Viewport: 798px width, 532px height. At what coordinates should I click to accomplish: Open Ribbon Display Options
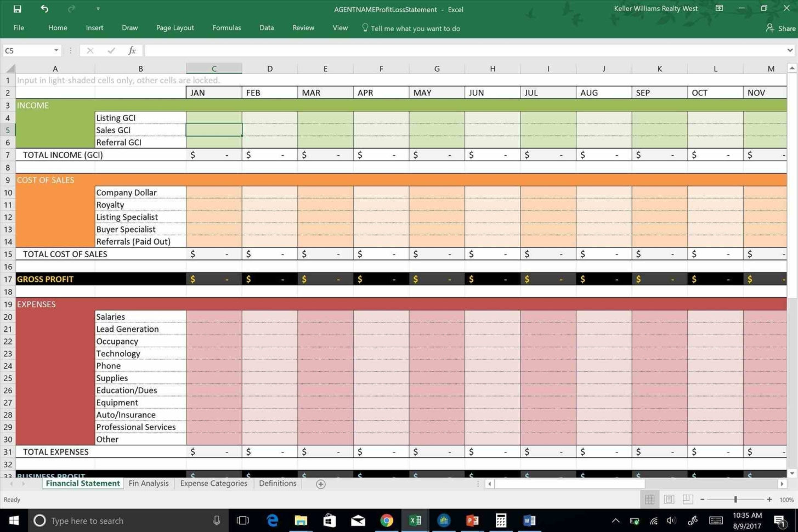point(719,9)
